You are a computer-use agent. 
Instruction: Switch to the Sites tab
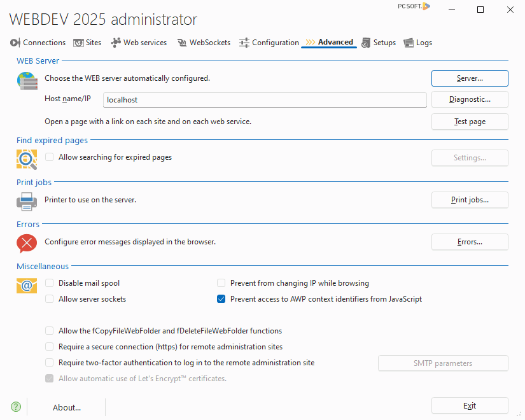pyautogui.click(x=87, y=43)
